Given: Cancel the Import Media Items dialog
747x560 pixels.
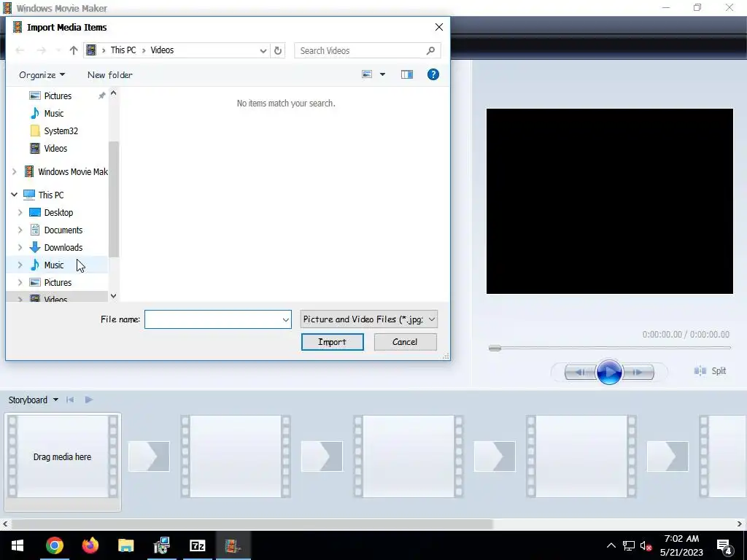Looking at the screenshot, I should (x=405, y=342).
